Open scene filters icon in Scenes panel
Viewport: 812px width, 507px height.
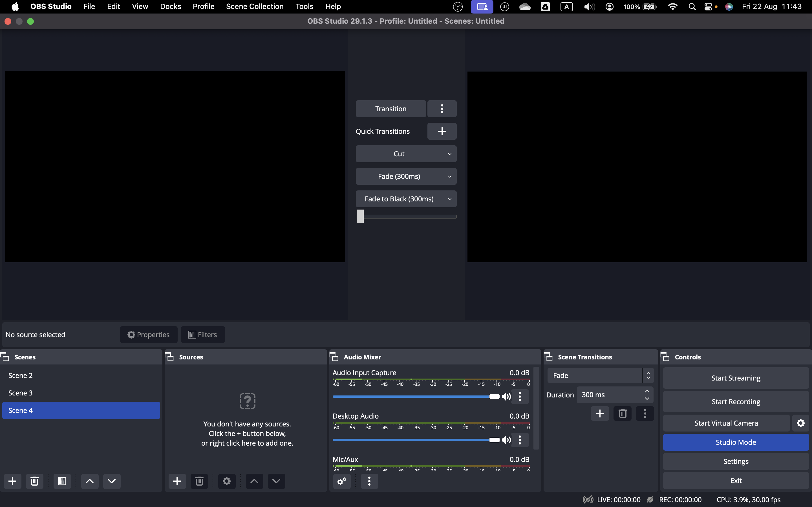(62, 481)
